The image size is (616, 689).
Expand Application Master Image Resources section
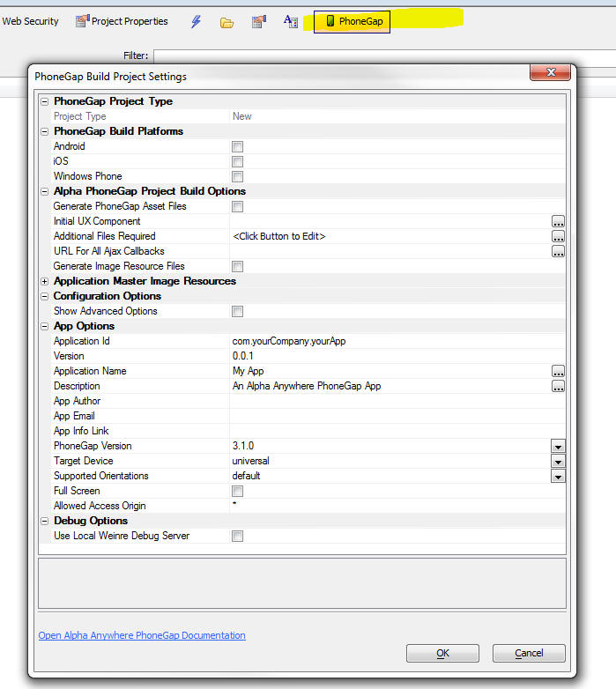coord(44,281)
